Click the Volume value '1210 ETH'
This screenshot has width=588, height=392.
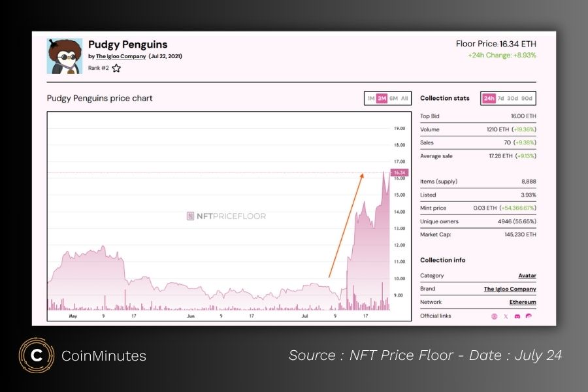pyautogui.click(x=498, y=129)
